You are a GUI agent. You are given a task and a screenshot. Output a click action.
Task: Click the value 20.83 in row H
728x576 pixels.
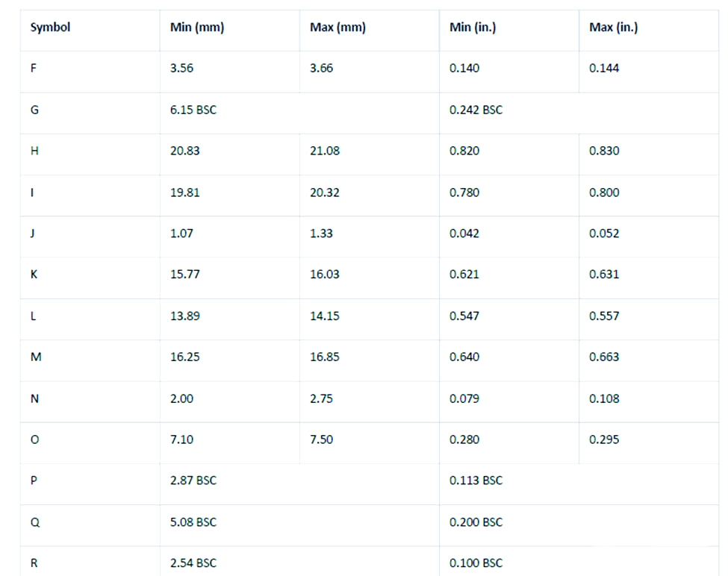point(184,151)
